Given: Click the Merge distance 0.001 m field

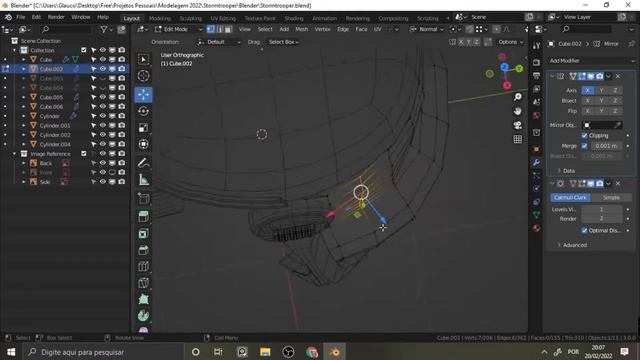Looking at the screenshot, I should coord(606,146).
